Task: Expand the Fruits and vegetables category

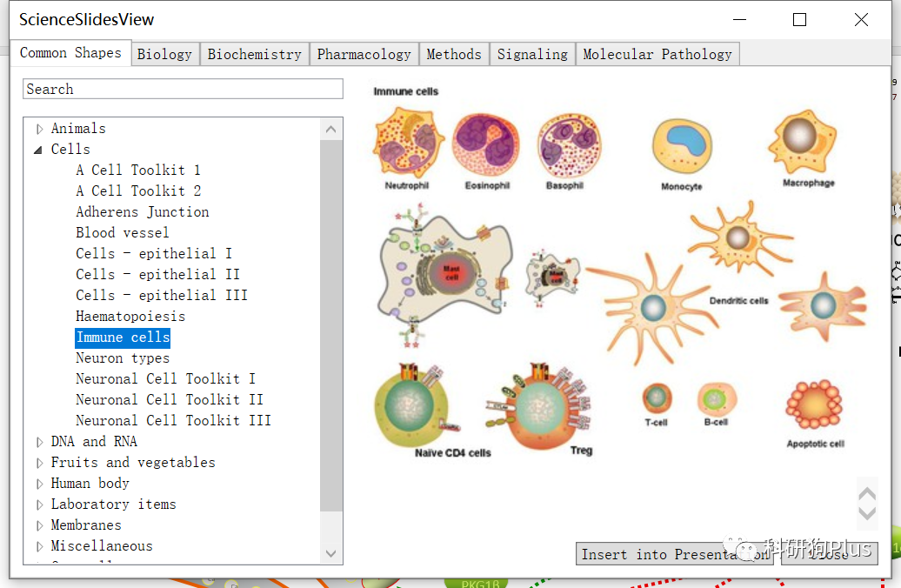Action: pos(39,463)
